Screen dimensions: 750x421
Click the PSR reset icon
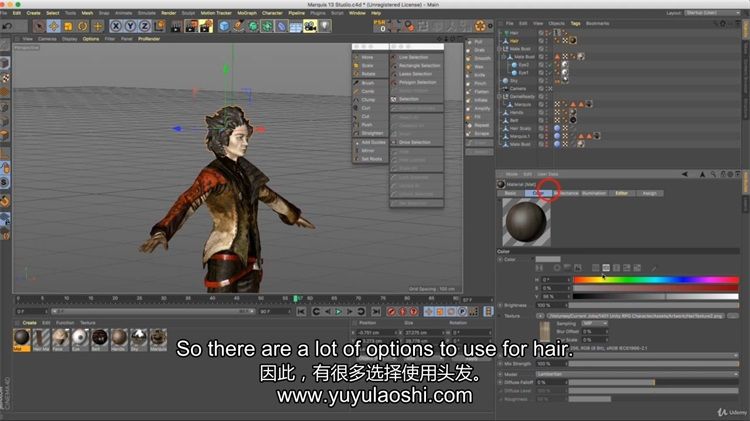pos(380,26)
